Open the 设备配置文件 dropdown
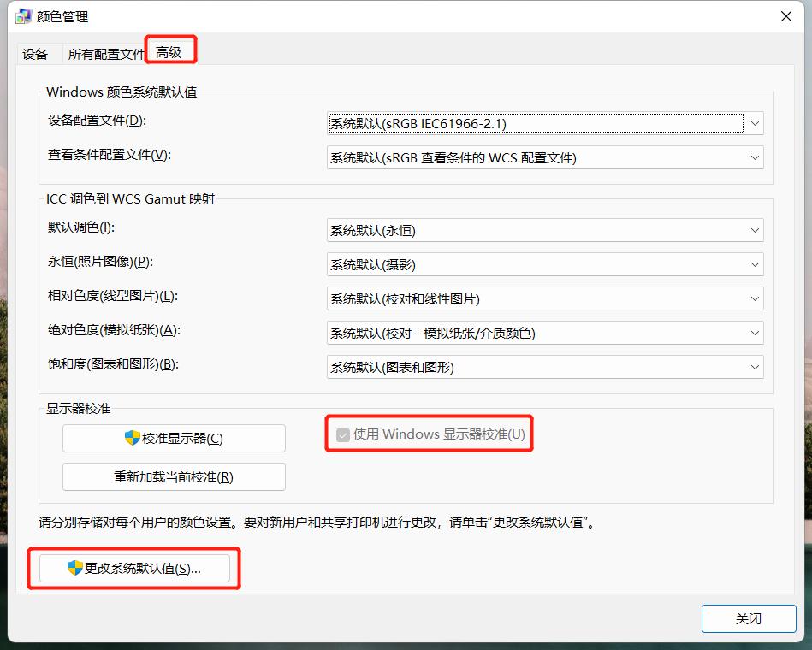812x650 pixels. 754,122
